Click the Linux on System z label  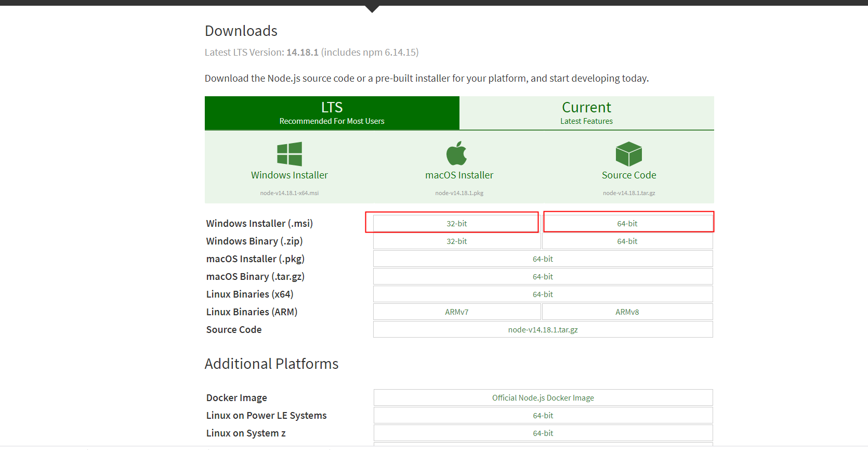click(246, 433)
